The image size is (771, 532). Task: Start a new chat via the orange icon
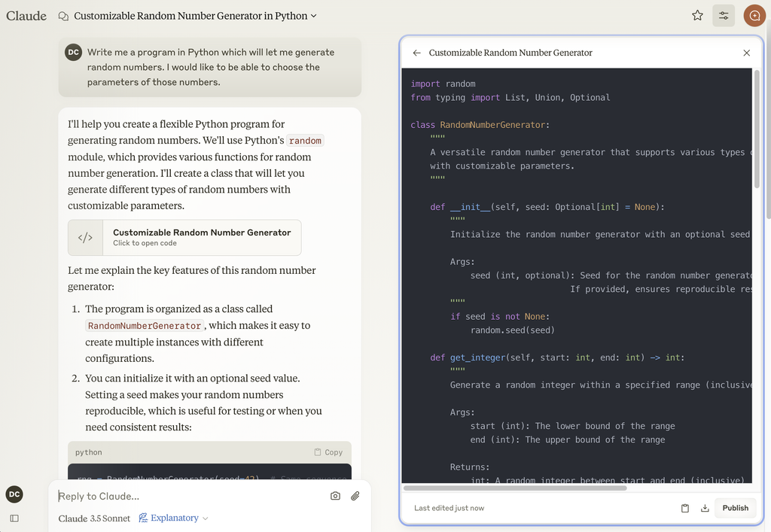pyautogui.click(x=754, y=15)
